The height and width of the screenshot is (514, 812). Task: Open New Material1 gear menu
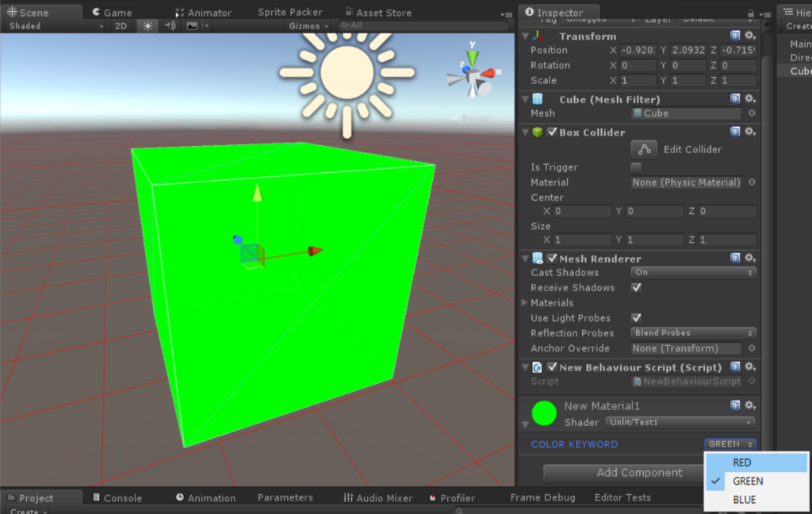coord(750,405)
